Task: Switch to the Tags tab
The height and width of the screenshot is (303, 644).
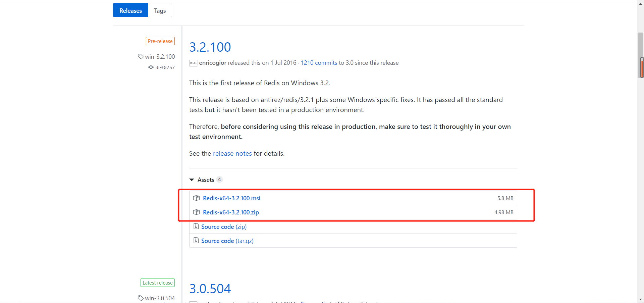Action: pyautogui.click(x=160, y=10)
